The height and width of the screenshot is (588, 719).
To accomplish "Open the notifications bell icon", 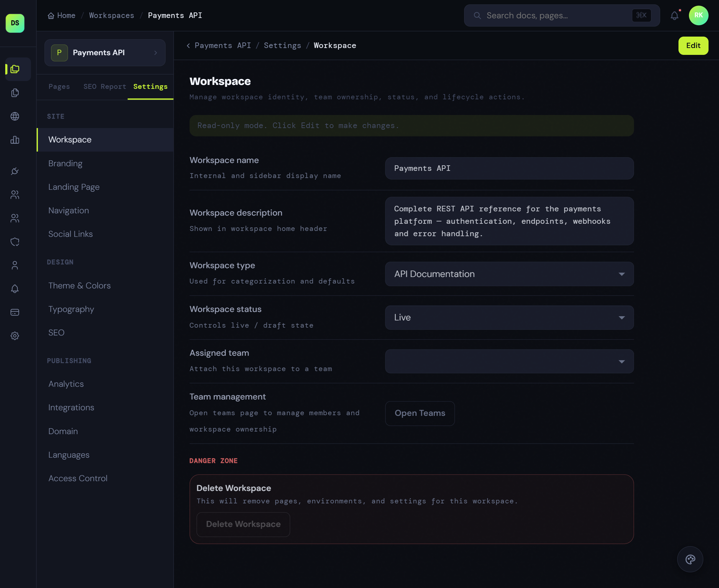I will (675, 15).
